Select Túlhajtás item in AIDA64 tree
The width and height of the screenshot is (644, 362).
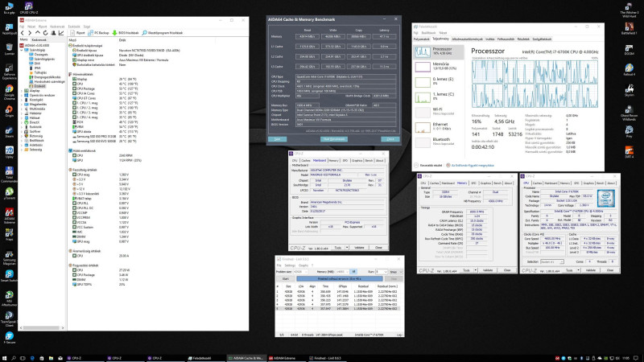tap(38, 72)
